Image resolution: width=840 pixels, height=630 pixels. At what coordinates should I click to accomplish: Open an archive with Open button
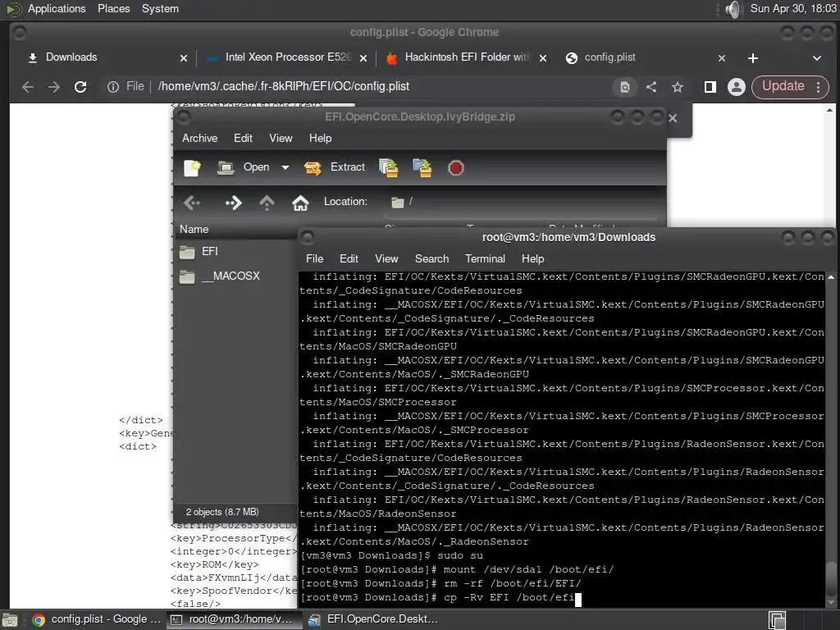pos(244,167)
